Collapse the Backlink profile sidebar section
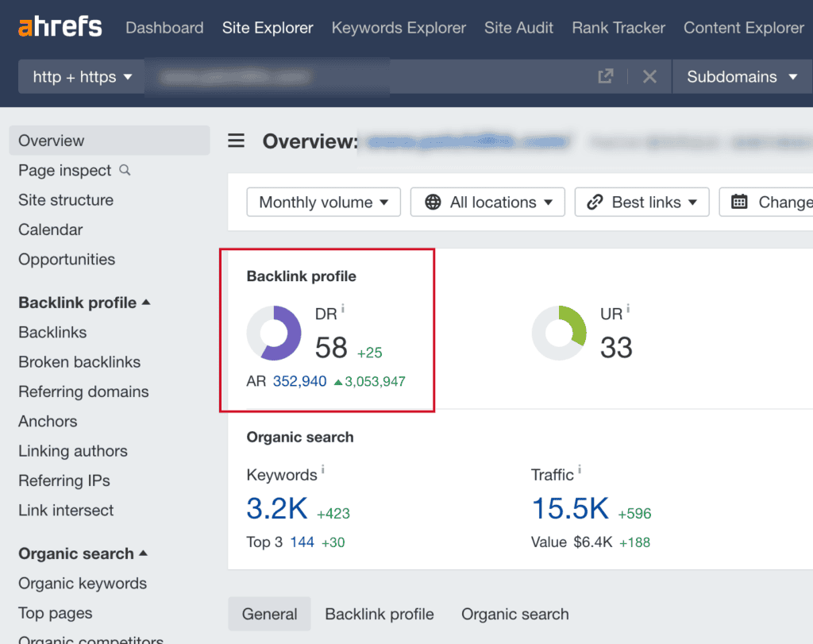 tap(84, 303)
